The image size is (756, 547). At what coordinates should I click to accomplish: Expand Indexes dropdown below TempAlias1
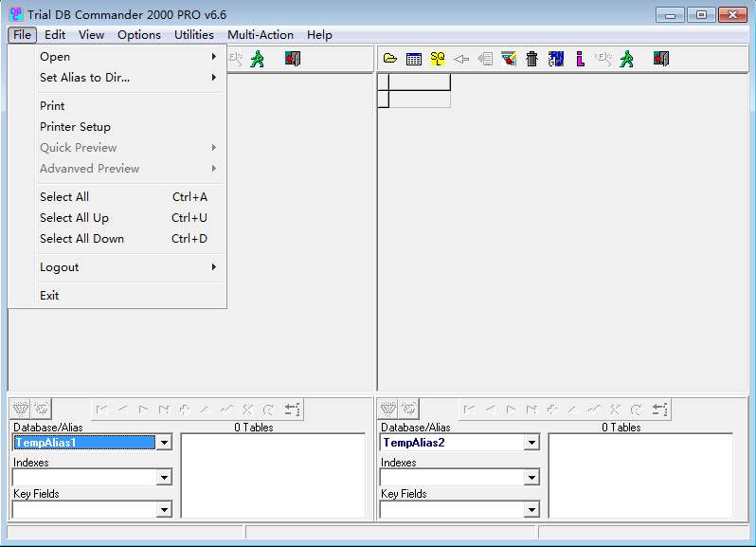(x=164, y=478)
